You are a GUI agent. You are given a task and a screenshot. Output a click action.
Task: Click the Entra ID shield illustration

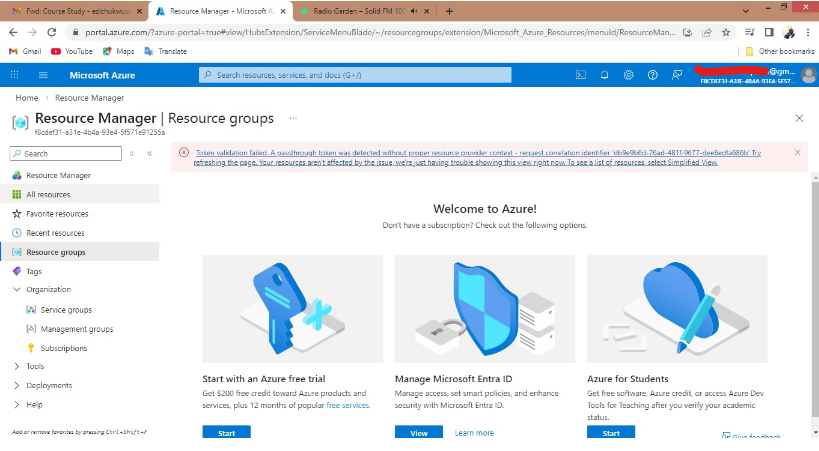point(485,309)
